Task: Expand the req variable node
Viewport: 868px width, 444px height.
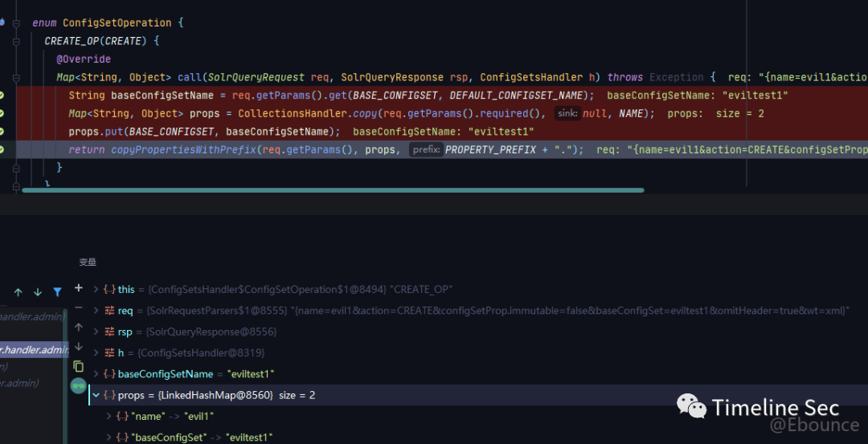Action: 96,311
